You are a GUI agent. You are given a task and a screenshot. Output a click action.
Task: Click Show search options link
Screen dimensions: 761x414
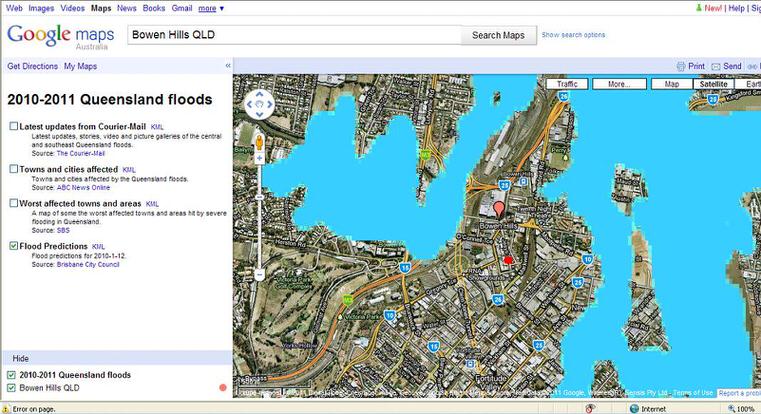(x=573, y=35)
